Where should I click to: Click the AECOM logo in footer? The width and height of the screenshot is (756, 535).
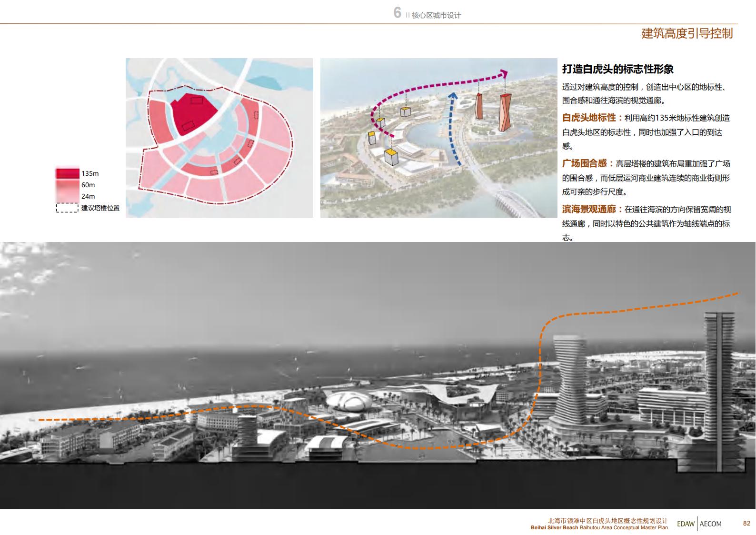[x=711, y=524]
